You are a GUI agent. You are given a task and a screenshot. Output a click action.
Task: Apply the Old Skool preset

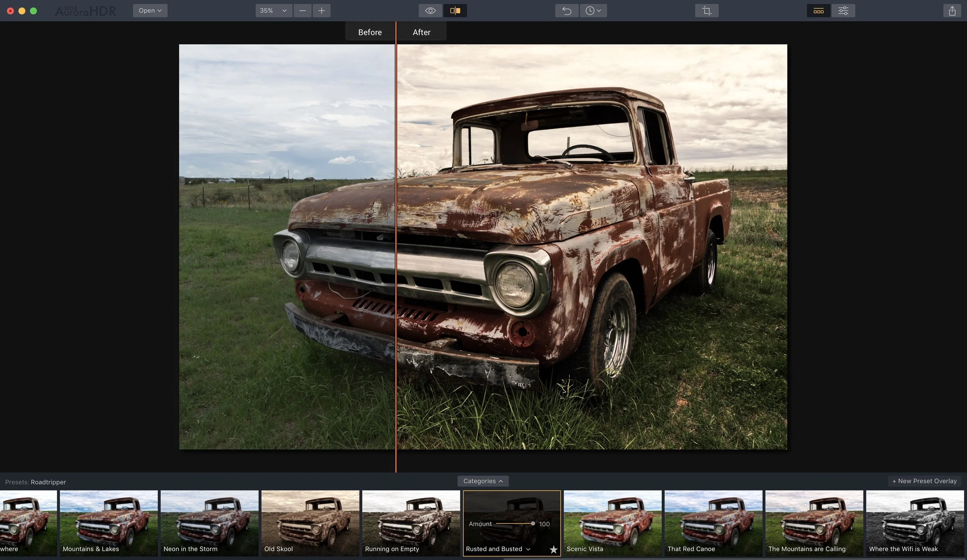point(310,523)
